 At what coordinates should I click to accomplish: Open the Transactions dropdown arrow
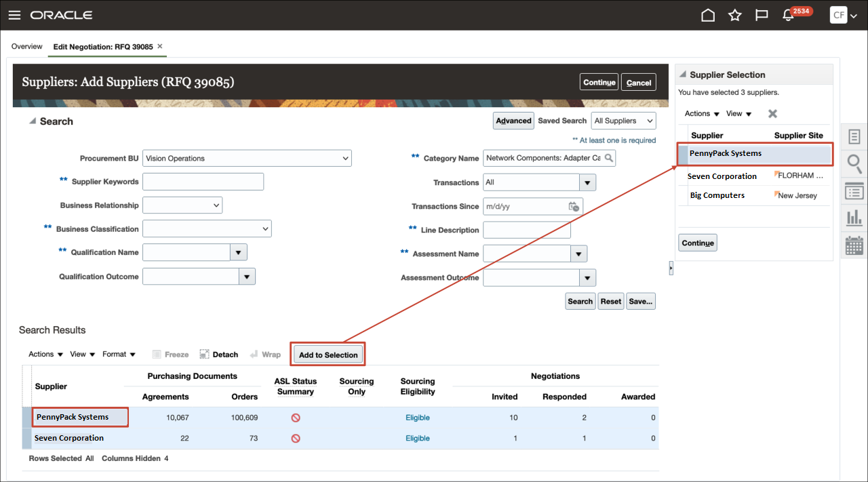pos(587,182)
